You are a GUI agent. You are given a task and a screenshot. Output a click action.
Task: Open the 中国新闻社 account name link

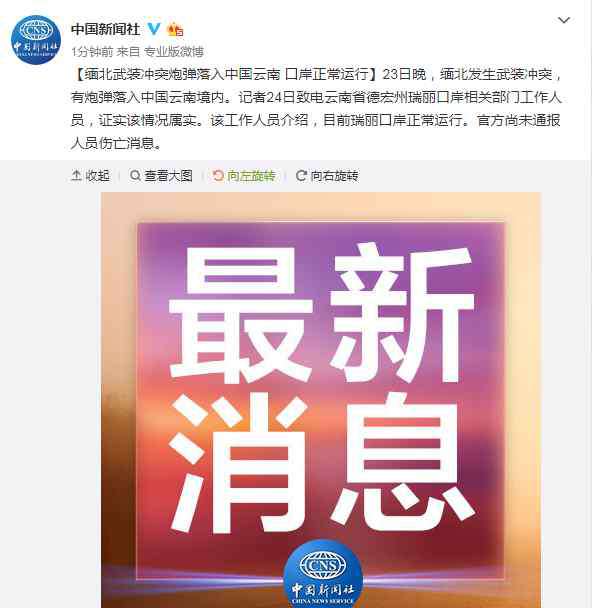[x=105, y=29]
